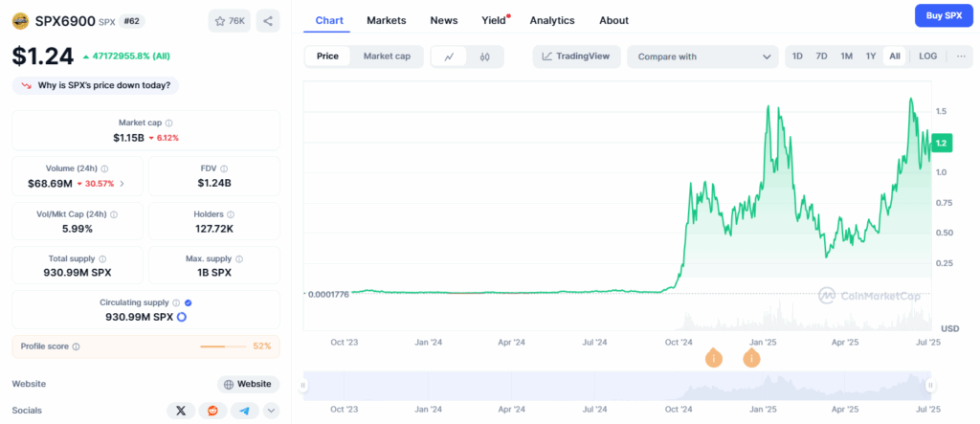This screenshot has height=424, width=980.
Task: Click the Holders info icon
Action: tap(230, 214)
